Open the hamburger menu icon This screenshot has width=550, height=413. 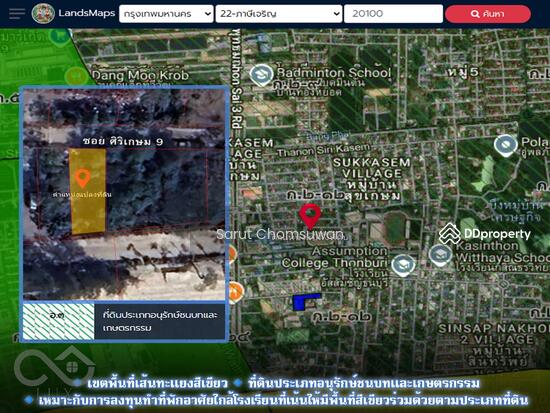tap(17, 14)
